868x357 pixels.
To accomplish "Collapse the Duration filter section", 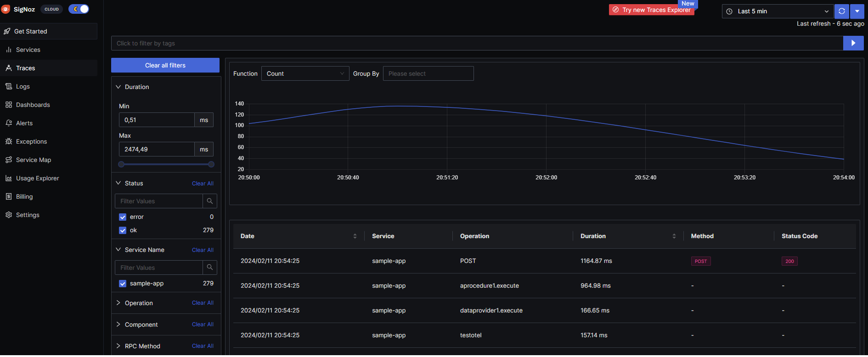I will tap(118, 87).
